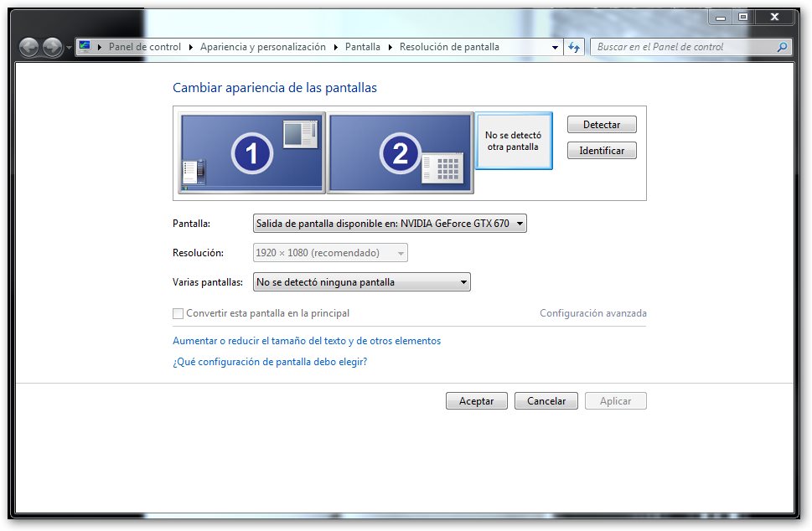Click Apariencia y personalización breadcrumb
812x531 pixels.
tap(262, 47)
